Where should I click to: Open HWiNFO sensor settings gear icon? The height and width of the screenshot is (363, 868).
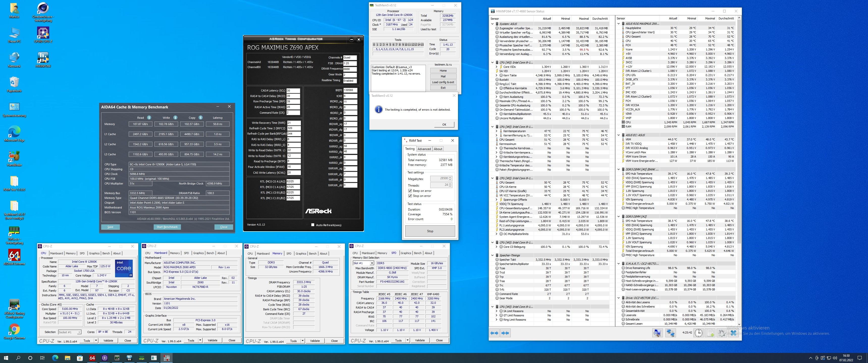click(722, 333)
